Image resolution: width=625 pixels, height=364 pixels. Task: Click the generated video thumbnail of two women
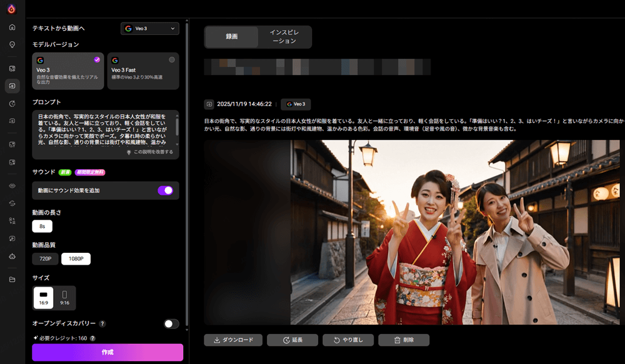click(x=414, y=232)
